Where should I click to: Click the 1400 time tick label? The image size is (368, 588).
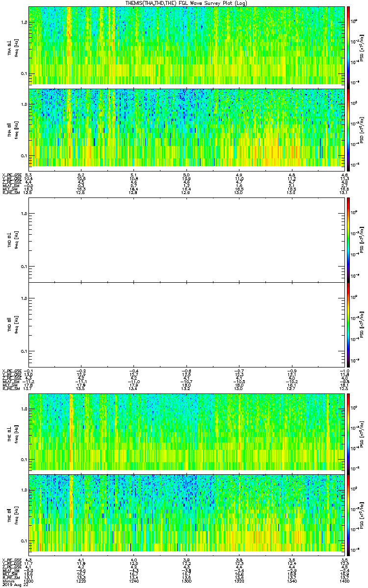click(343, 580)
